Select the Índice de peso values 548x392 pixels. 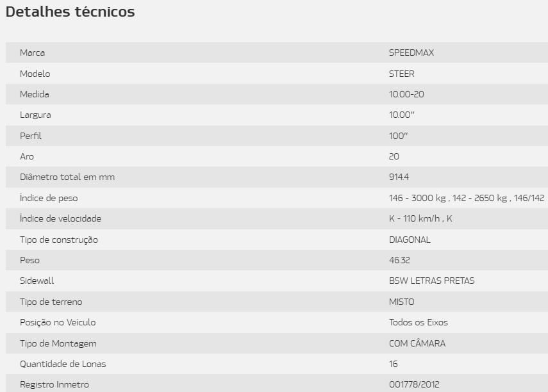[x=467, y=198]
